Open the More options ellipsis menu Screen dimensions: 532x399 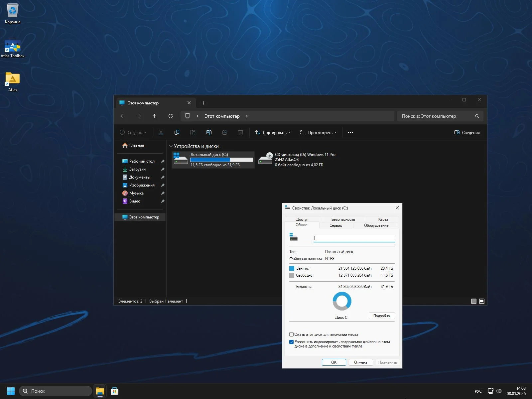pos(350,133)
